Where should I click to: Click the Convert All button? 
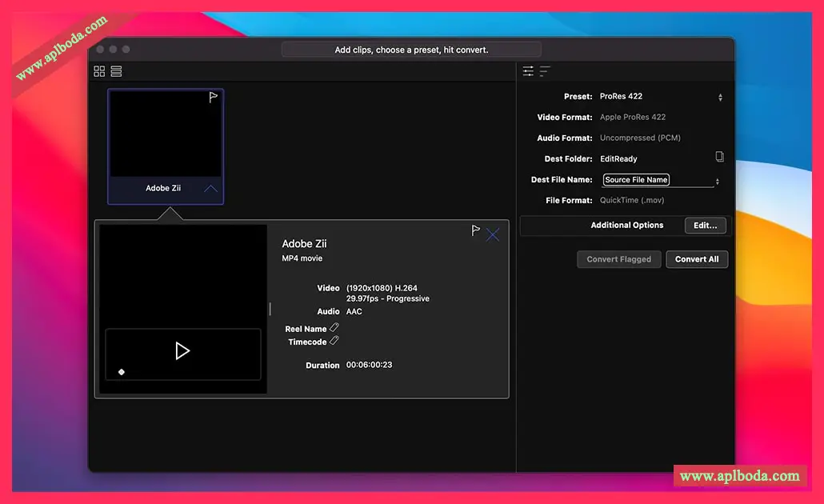coord(696,259)
